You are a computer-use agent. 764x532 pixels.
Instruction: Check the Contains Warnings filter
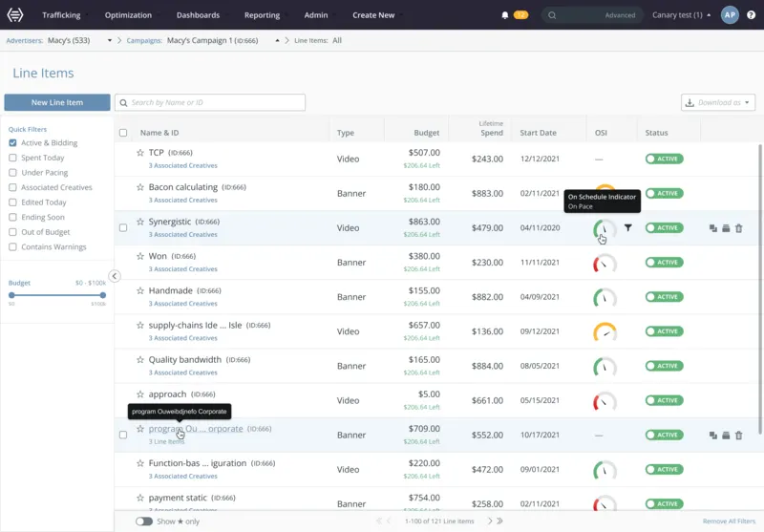coord(12,247)
